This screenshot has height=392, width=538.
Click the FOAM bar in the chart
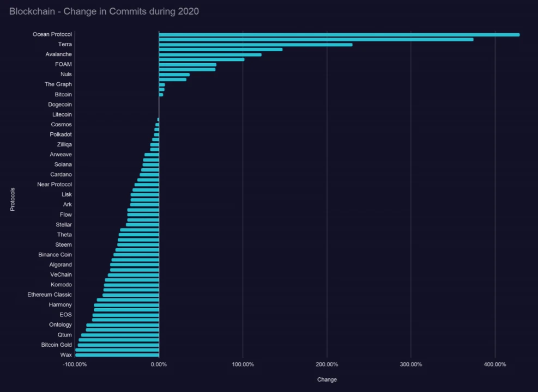tap(188, 65)
